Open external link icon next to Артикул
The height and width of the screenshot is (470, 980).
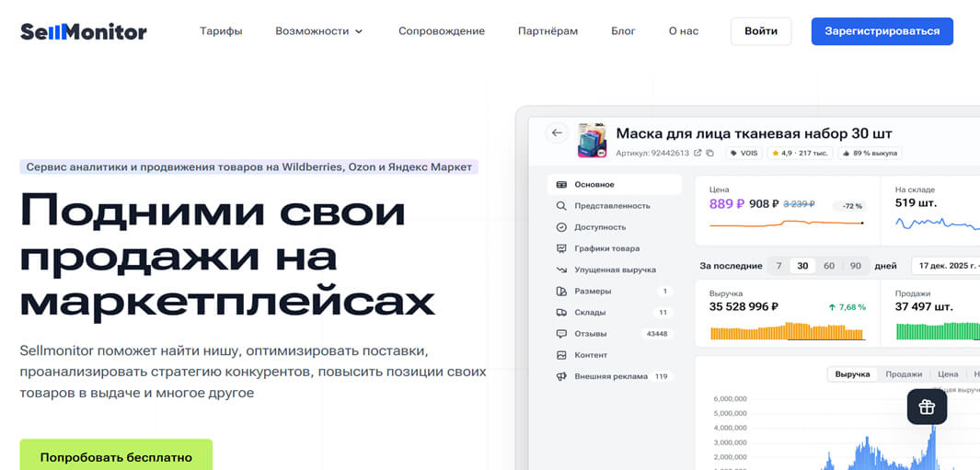point(698,153)
